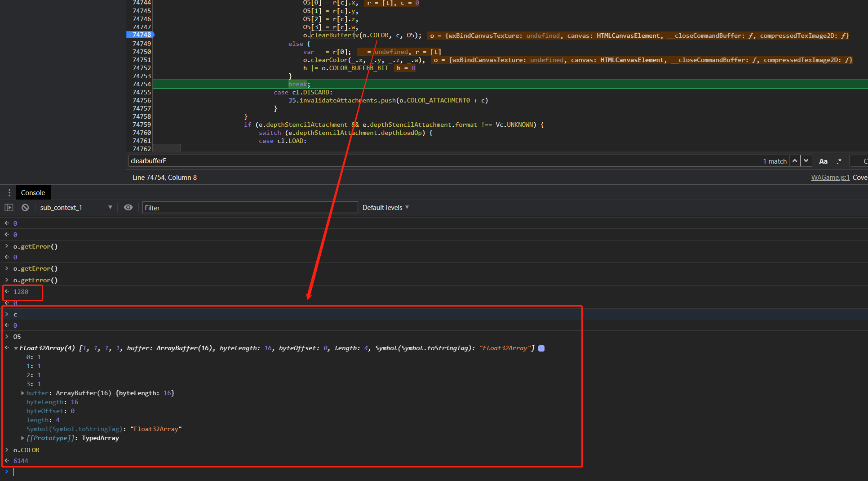This screenshot has height=481, width=868.
Task: Expand the o.COLOR console entry
Action: (x=7, y=450)
